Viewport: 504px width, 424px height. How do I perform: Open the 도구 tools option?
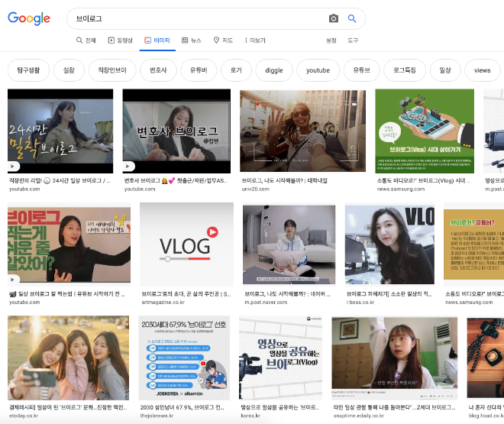coord(353,40)
